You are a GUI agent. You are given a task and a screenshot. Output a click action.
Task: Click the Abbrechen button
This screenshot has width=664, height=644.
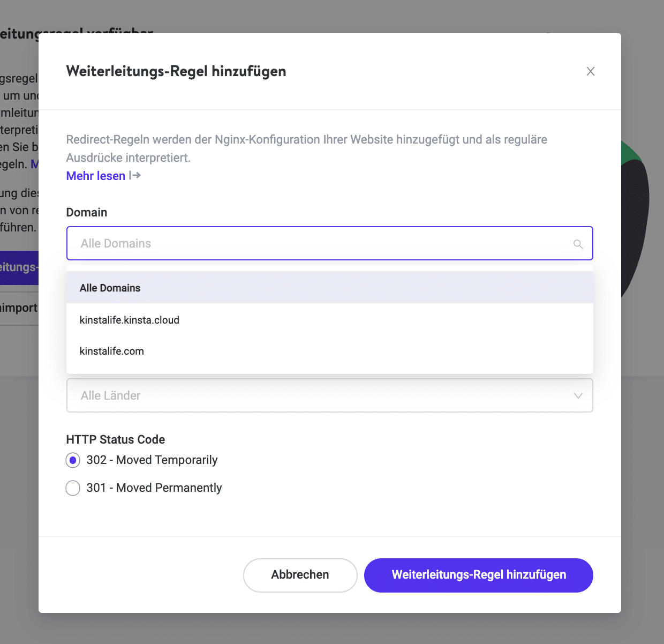click(x=300, y=575)
